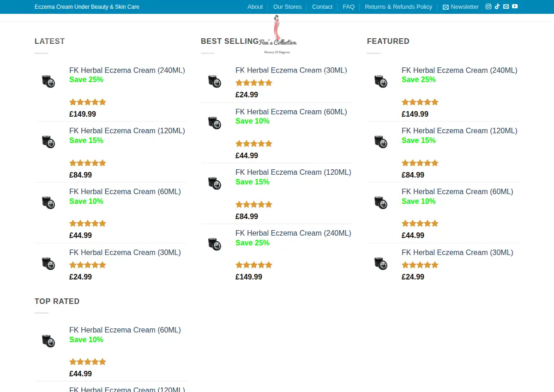Open the FAQ menu item

(x=349, y=7)
